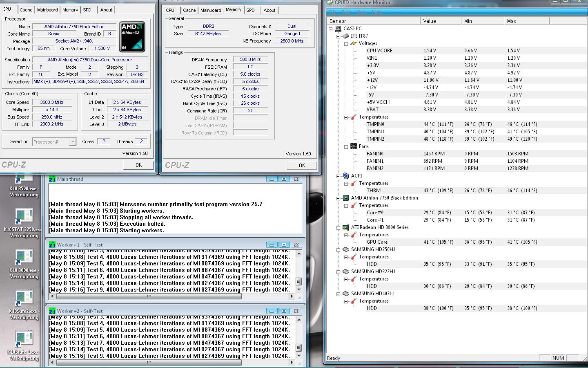Click the Prime95 icon in Worker #2 titlebar
The height and width of the screenshot is (368, 588).
point(52,311)
